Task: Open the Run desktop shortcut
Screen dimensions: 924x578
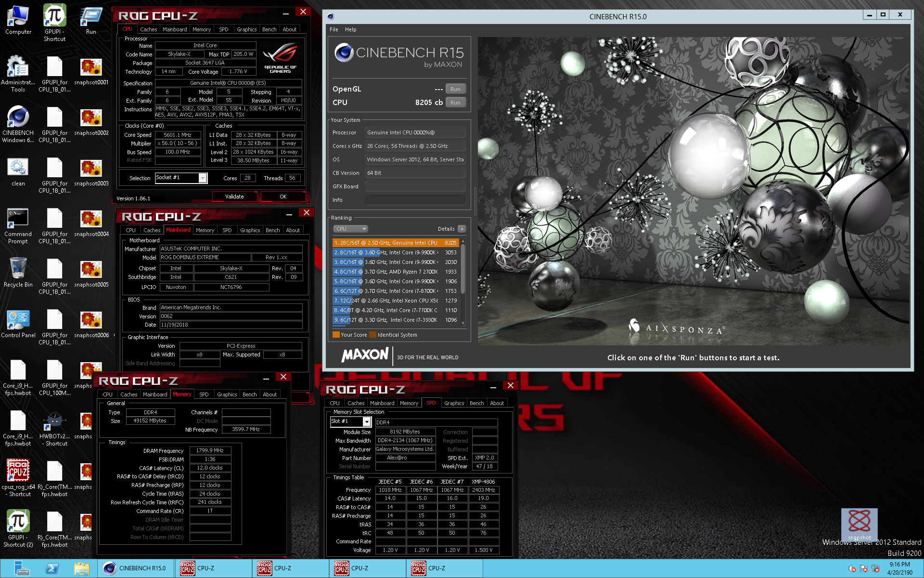Action: pos(91,20)
